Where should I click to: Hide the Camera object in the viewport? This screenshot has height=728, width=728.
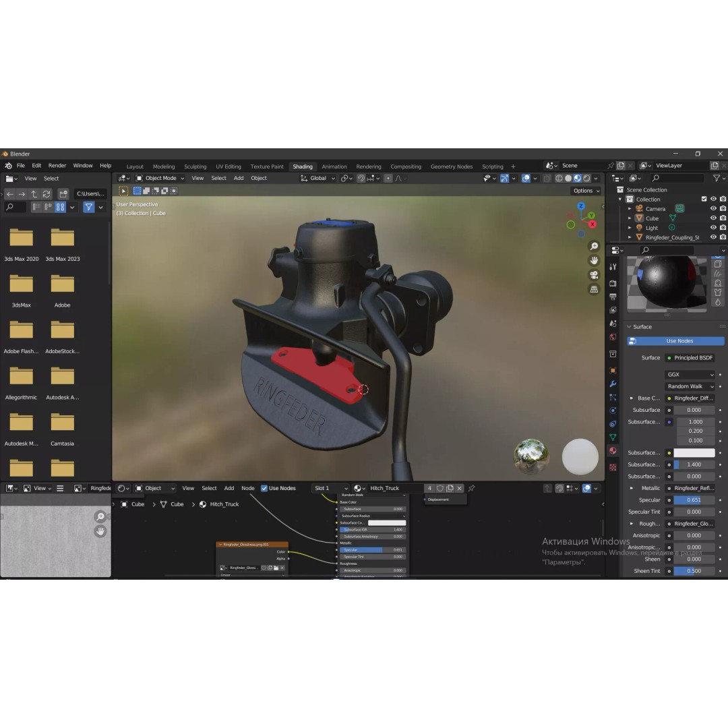pos(713,209)
